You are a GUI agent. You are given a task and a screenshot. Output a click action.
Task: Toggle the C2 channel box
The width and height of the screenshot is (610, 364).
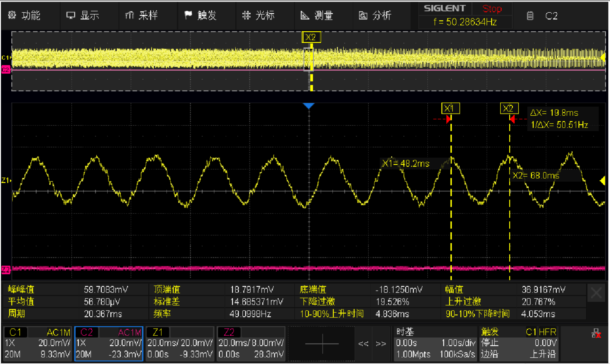(x=108, y=344)
